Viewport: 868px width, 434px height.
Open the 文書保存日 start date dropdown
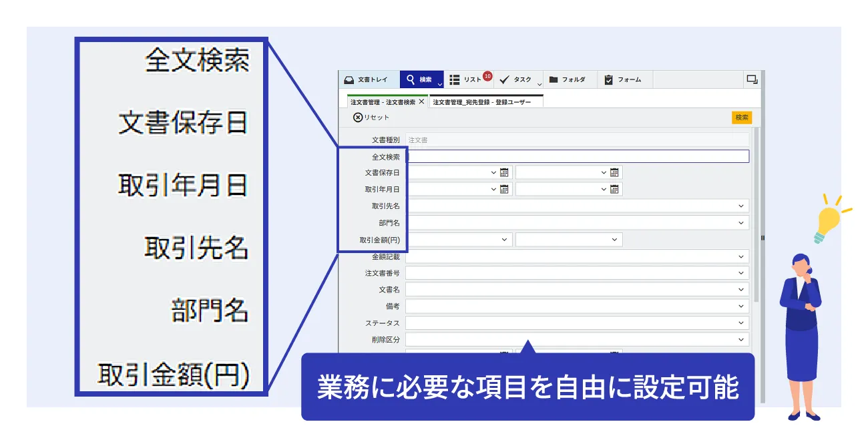(493, 172)
